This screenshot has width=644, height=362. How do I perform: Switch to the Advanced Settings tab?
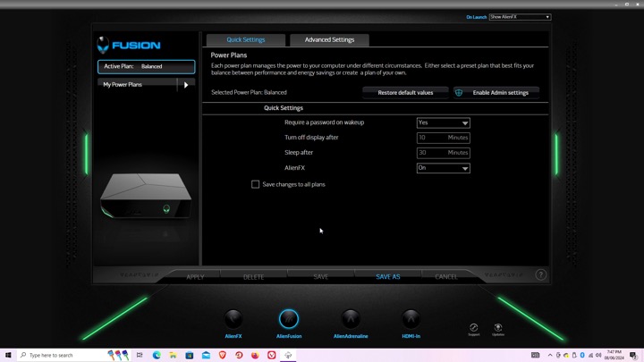tap(329, 40)
